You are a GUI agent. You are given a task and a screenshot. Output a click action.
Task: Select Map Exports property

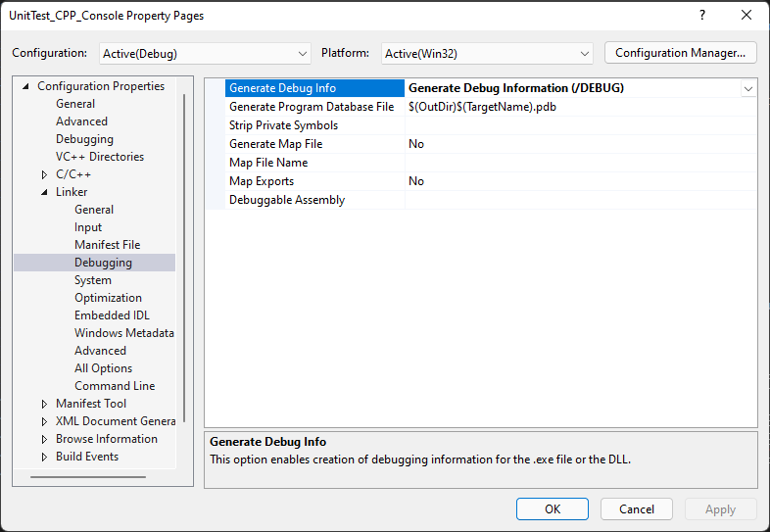click(x=314, y=182)
